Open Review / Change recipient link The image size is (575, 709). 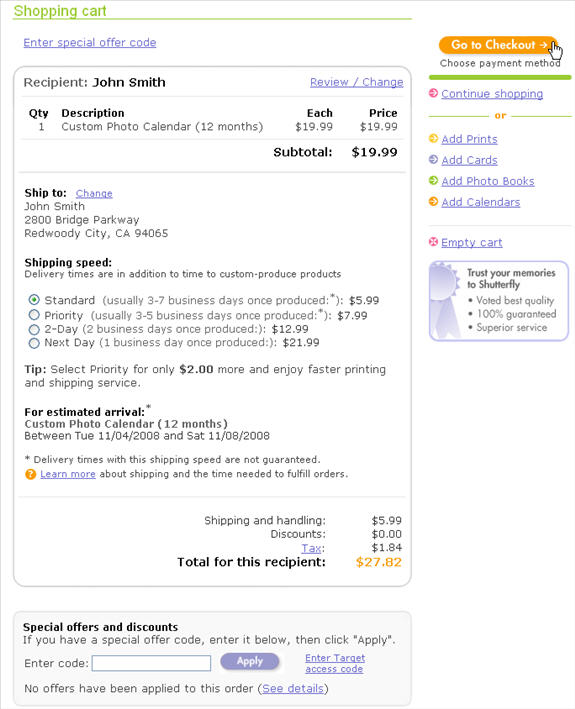[357, 82]
